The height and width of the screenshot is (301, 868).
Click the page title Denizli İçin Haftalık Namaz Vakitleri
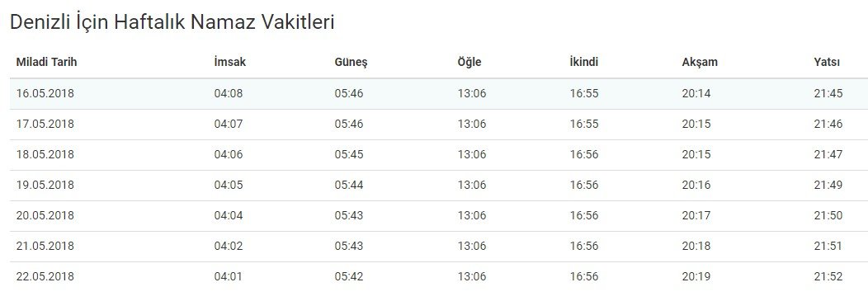[172, 22]
